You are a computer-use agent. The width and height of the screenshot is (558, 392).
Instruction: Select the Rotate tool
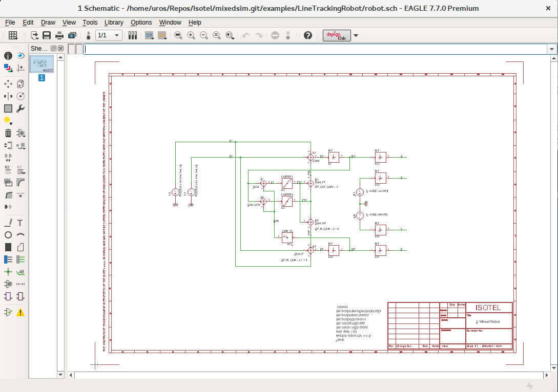tap(20, 96)
